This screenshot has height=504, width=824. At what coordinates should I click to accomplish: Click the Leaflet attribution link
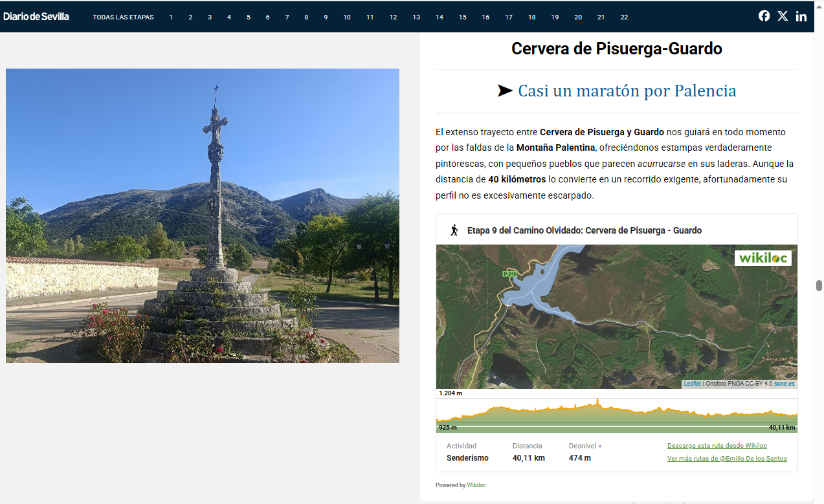tap(692, 384)
